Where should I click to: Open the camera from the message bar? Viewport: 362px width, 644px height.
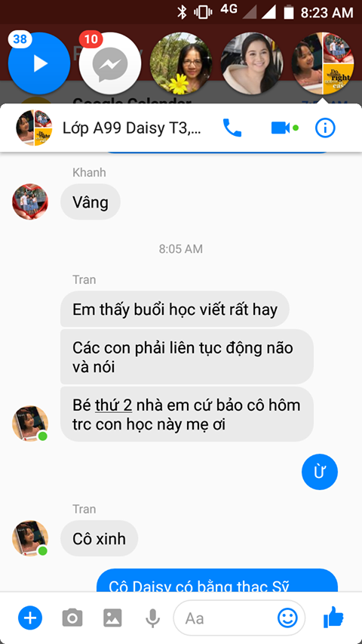[x=72, y=618]
